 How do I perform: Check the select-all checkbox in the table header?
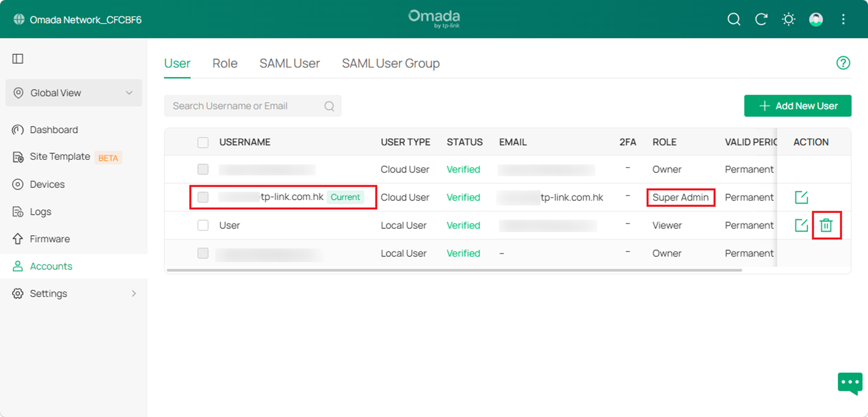click(x=203, y=142)
